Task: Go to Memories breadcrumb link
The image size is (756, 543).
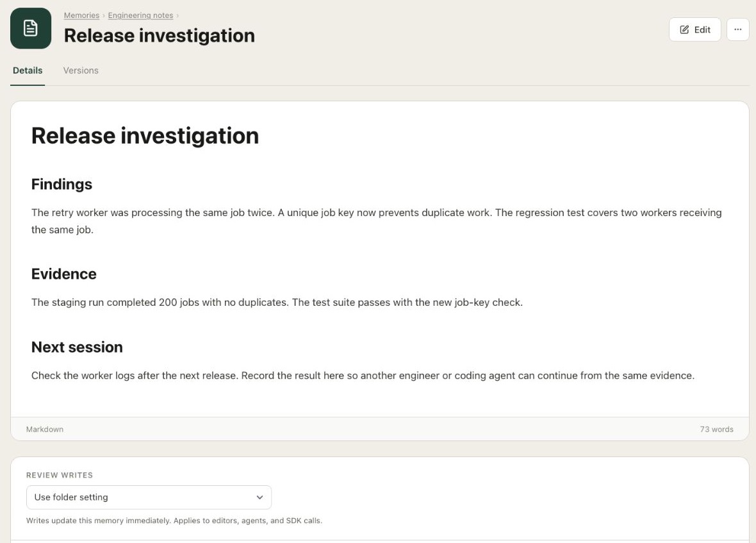Action: click(x=81, y=15)
